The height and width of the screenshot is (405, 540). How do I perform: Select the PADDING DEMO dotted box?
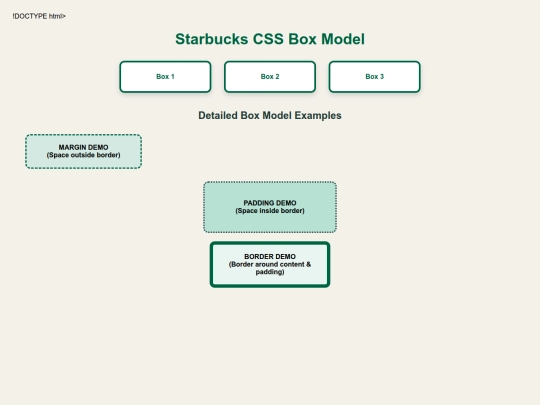(x=270, y=207)
